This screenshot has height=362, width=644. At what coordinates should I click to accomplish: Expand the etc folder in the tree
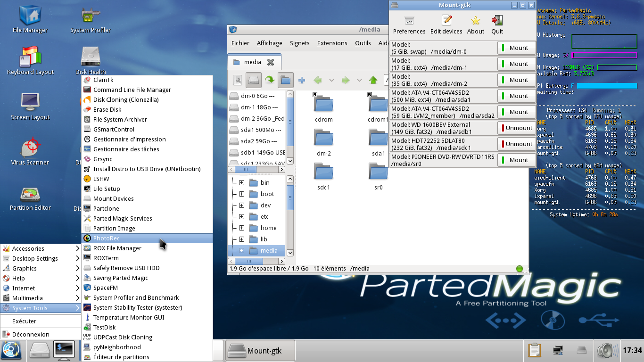pyautogui.click(x=241, y=216)
